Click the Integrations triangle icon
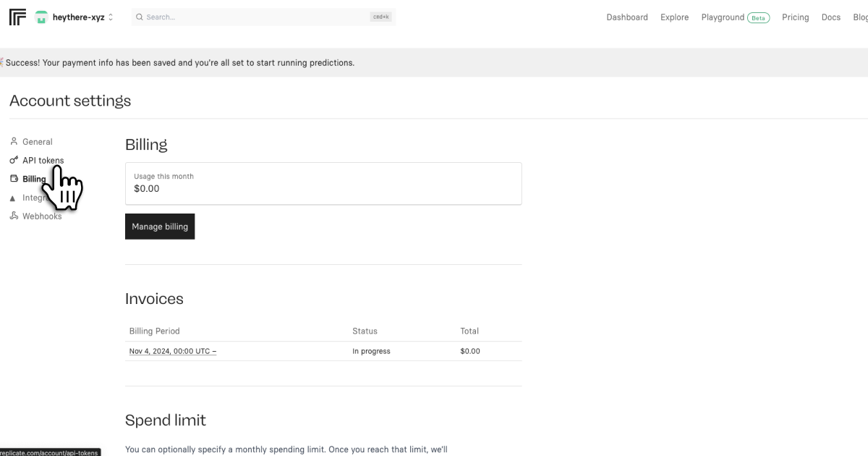 (x=13, y=198)
